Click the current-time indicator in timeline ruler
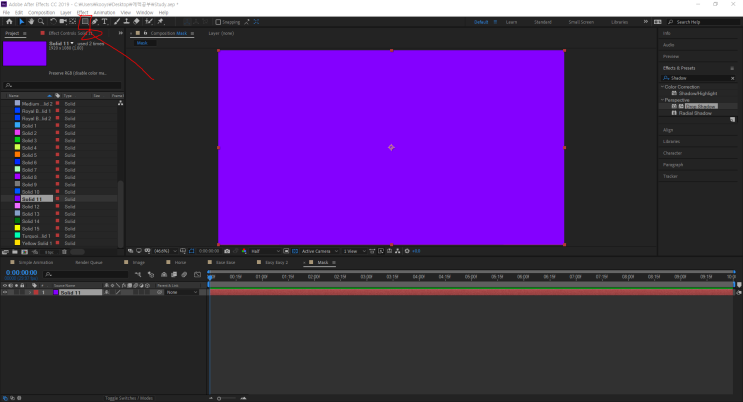The width and height of the screenshot is (743, 402). coord(209,277)
